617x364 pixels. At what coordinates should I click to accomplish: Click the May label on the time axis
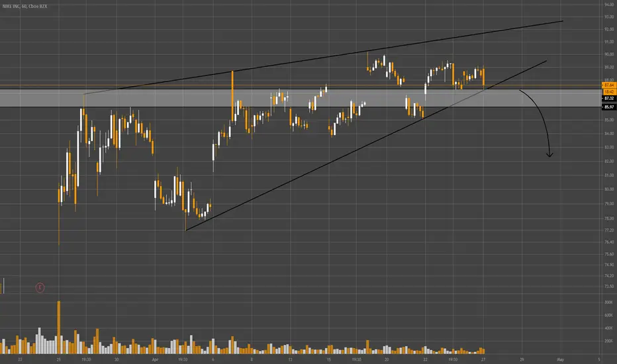tap(560, 359)
